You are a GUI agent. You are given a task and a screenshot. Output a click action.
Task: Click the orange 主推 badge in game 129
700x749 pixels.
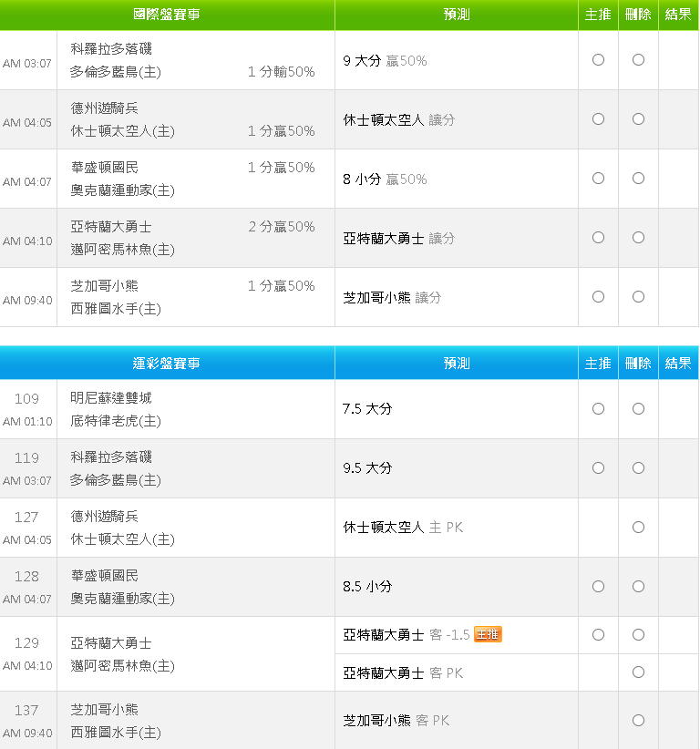[x=488, y=634]
